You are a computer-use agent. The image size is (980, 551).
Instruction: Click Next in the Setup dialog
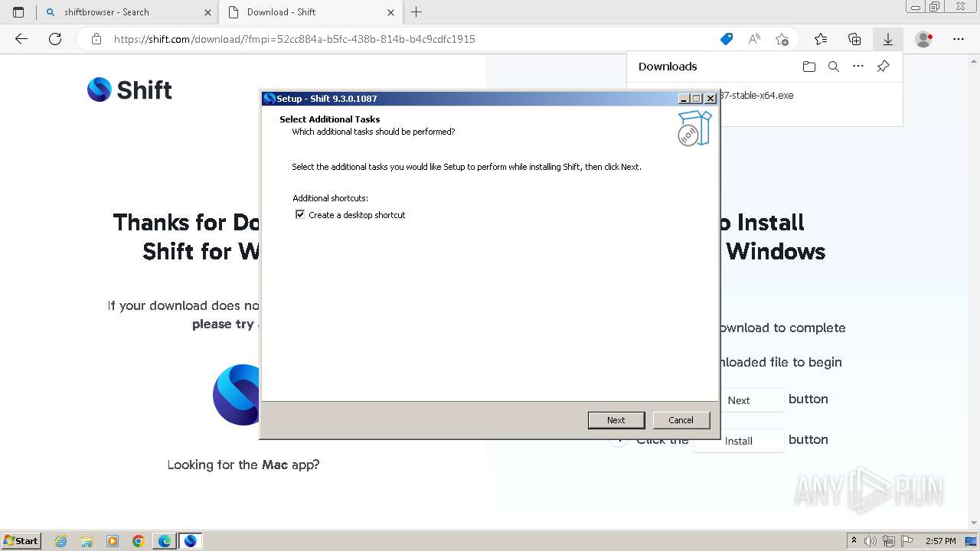click(x=616, y=420)
